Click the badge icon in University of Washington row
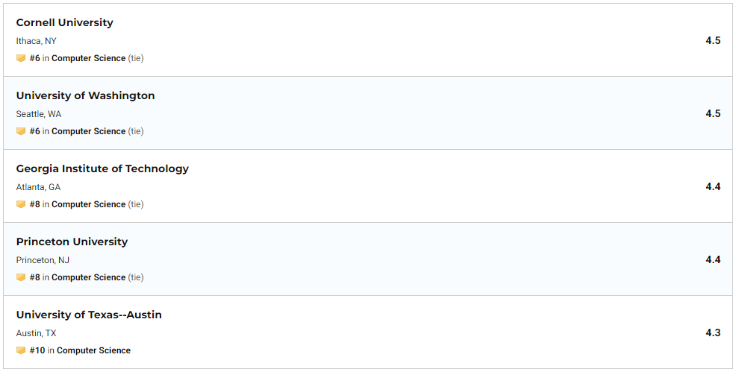The height and width of the screenshot is (375, 738). [21, 131]
